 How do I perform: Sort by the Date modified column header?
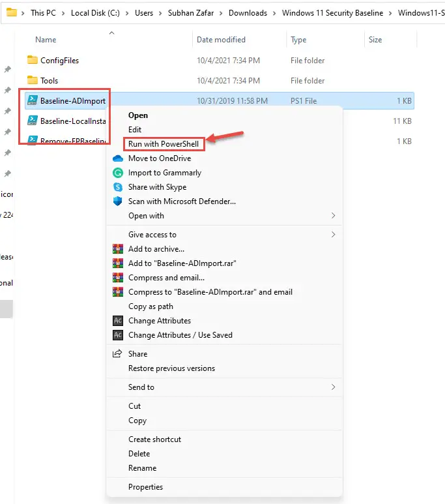click(221, 40)
